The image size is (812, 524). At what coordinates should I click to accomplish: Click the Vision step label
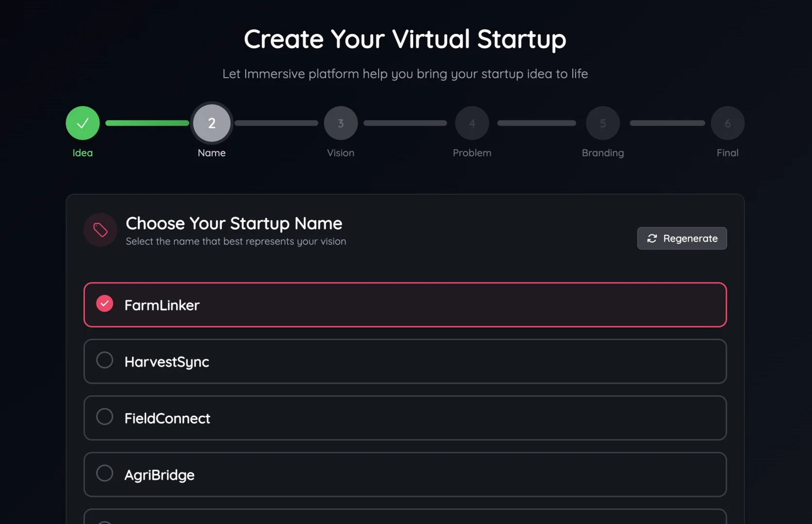341,153
